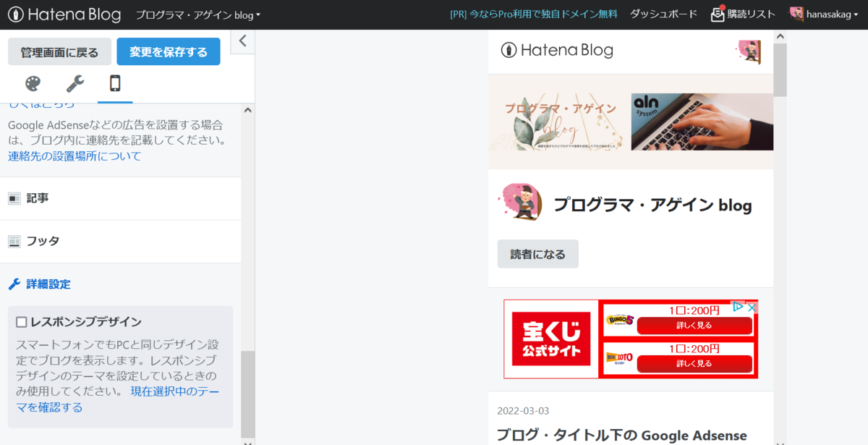Close the ad with X icon
The height and width of the screenshot is (445, 868).
click(752, 307)
